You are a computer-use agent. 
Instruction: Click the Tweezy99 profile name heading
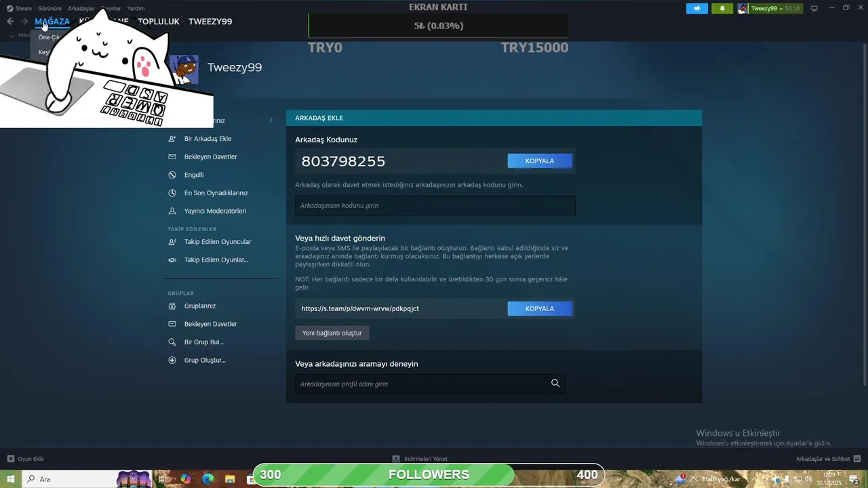tap(235, 67)
